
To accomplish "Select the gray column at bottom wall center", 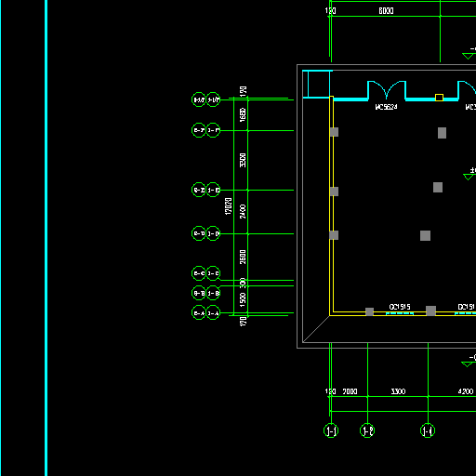I will coord(431,311).
